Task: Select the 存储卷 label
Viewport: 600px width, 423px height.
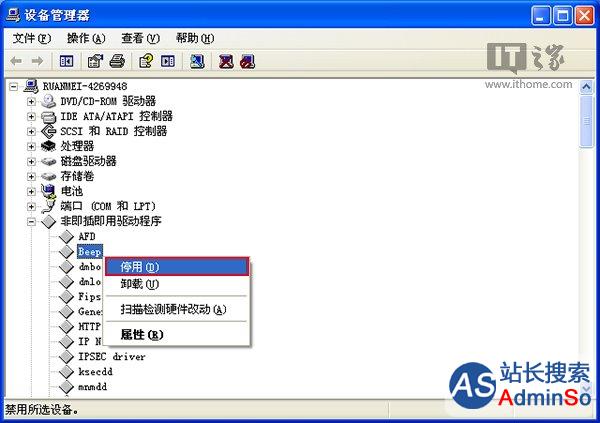Action: click(77, 176)
